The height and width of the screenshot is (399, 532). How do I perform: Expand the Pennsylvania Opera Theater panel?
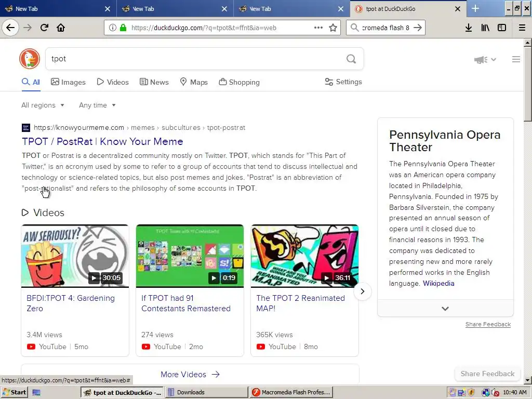(445, 309)
